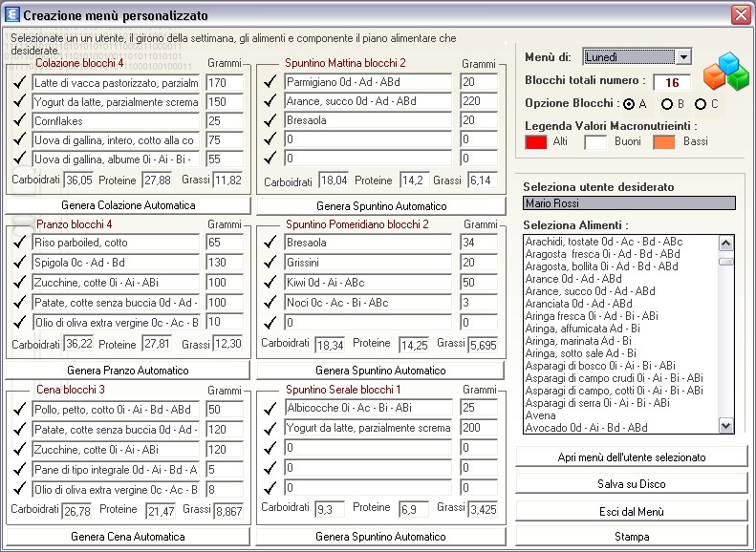
Task: Select Opzione Blocchi C radio button
Action: (x=701, y=104)
